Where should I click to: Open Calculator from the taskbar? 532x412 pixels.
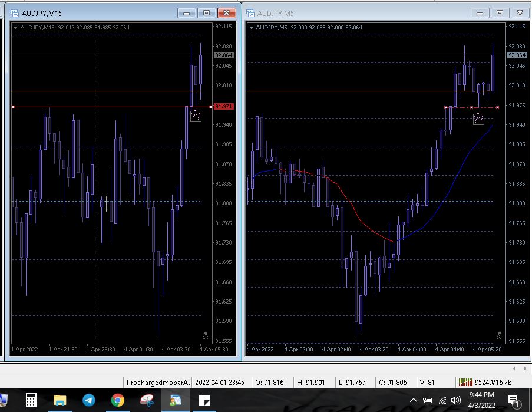(31, 401)
